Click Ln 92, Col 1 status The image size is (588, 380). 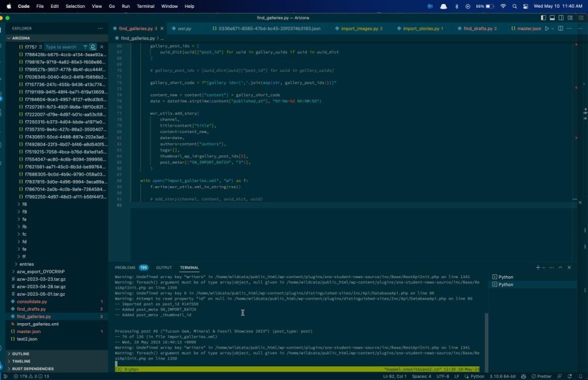pos(395,376)
